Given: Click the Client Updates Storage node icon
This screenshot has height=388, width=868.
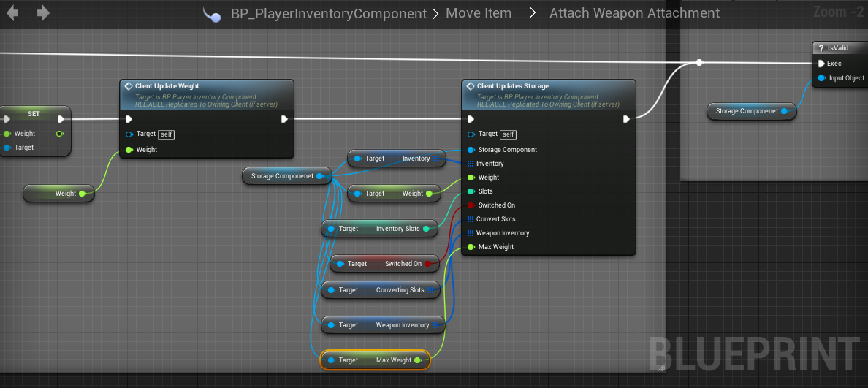Looking at the screenshot, I should pos(470,86).
